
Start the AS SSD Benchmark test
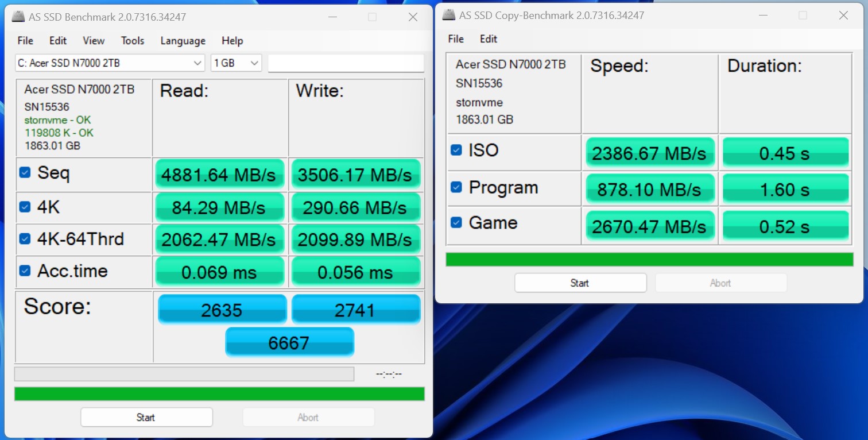146,417
